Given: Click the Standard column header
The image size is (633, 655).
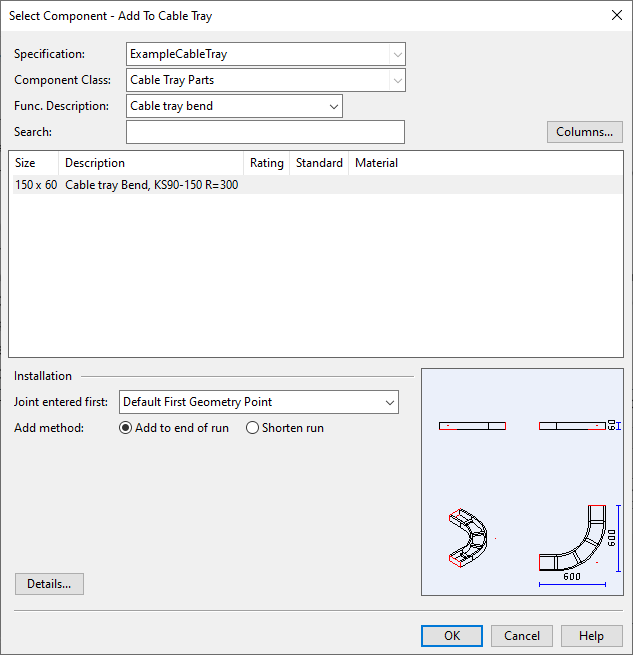Looking at the screenshot, I should pyautogui.click(x=319, y=163).
